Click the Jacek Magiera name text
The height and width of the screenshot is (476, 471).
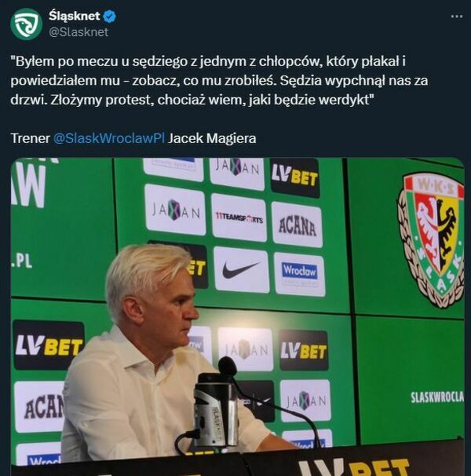[212, 138]
